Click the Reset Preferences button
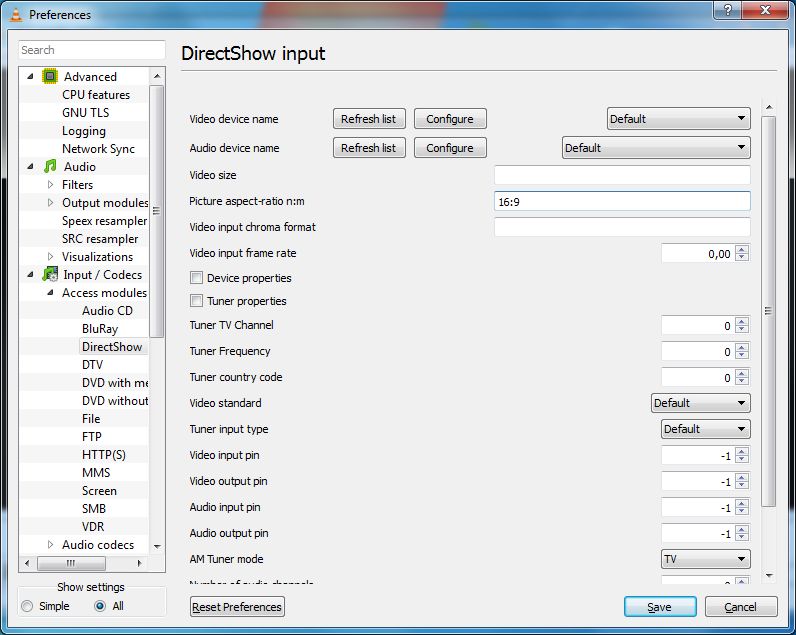The width and height of the screenshot is (796, 635). tap(237, 607)
